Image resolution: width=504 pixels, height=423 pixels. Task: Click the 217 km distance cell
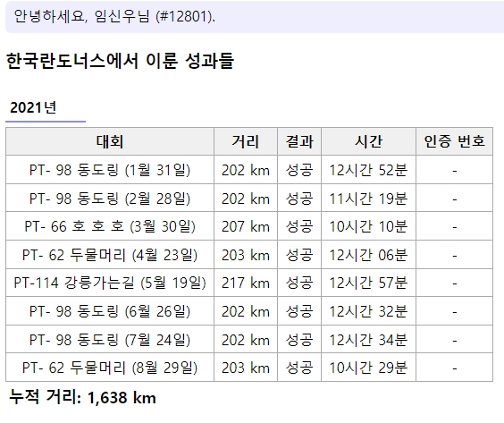pos(246,283)
